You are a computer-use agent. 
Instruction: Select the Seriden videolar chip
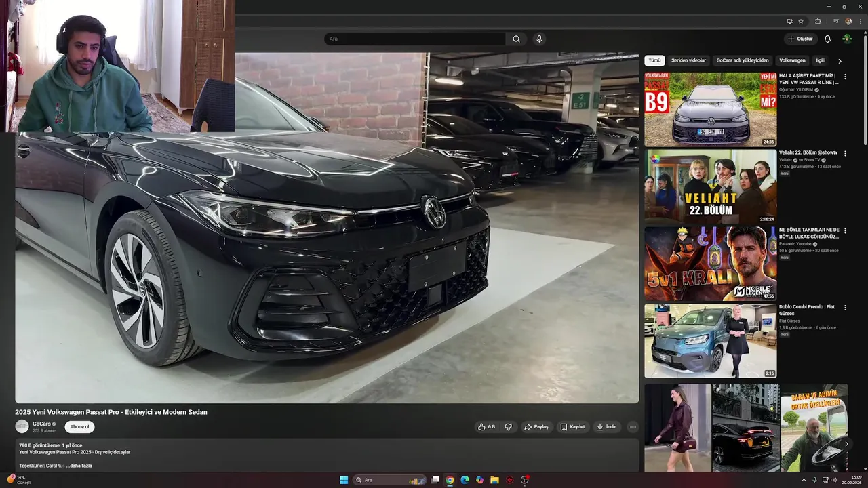[688, 60]
